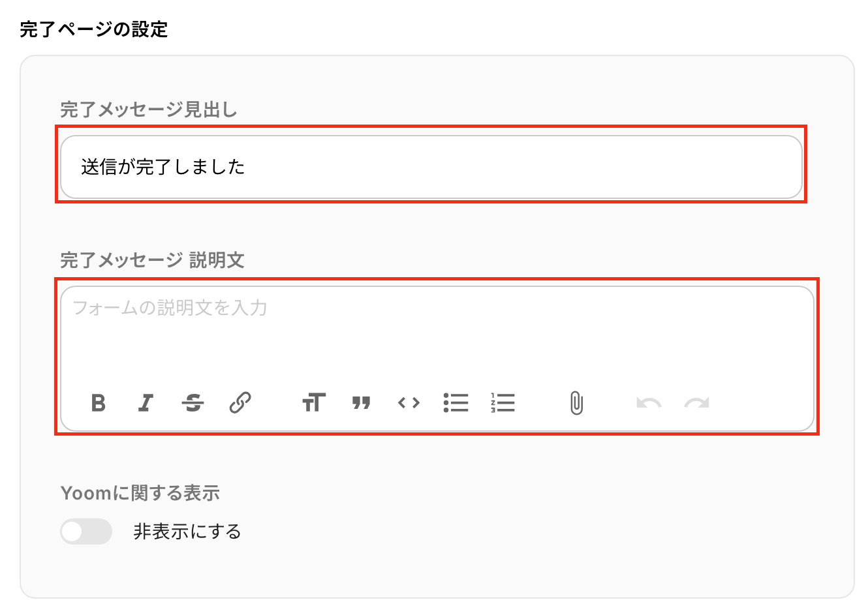Insert a hyperlink with the link icon
This screenshot has width=868, height=613.
pyautogui.click(x=240, y=403)
